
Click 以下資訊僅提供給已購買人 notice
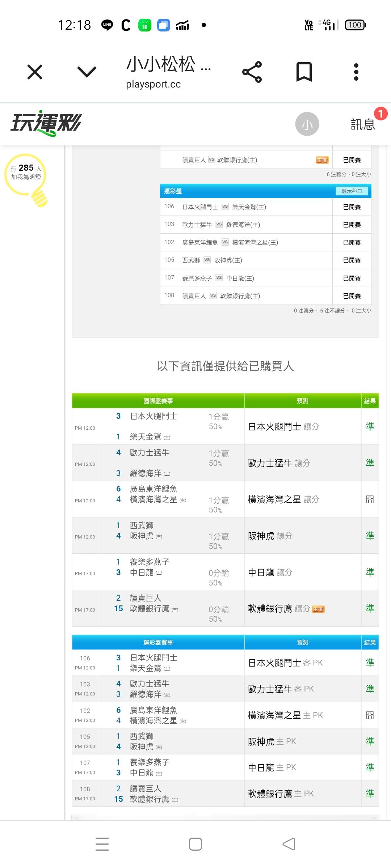[225, 366]
